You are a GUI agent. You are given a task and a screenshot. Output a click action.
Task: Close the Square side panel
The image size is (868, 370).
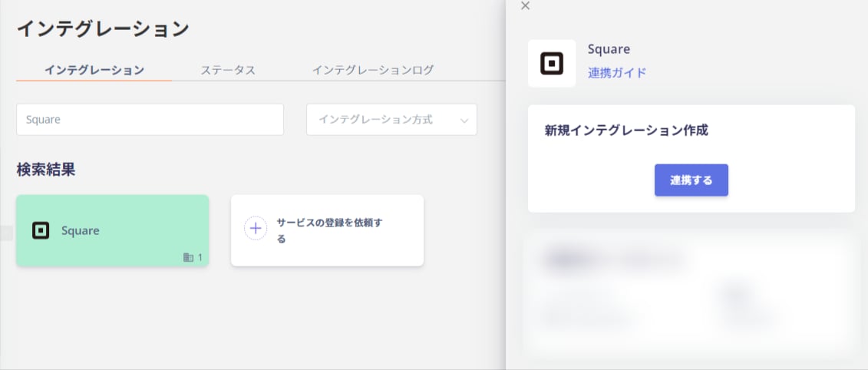click(x=526, y=5)
